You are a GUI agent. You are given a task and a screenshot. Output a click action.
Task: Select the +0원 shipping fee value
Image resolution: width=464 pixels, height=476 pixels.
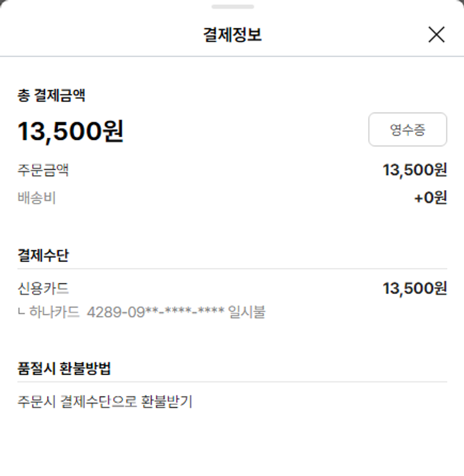(x=430, y=198)
